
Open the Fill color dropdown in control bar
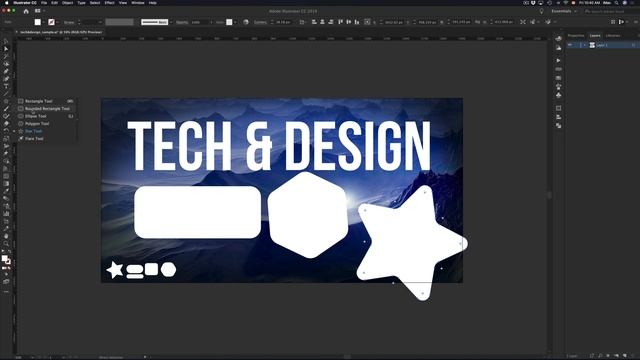click(x=44, y=22)
